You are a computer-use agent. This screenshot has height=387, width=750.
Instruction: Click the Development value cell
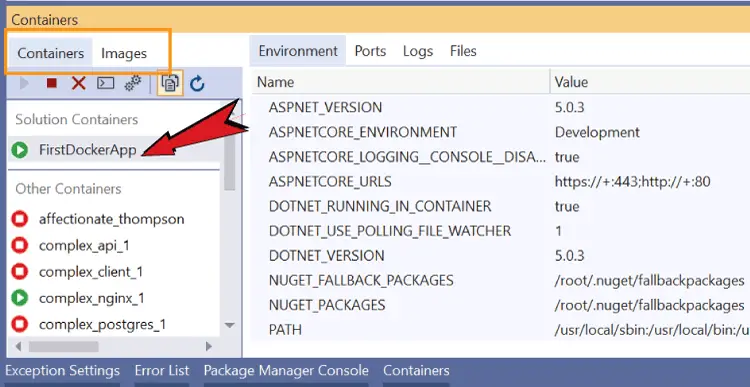point(597,132)
